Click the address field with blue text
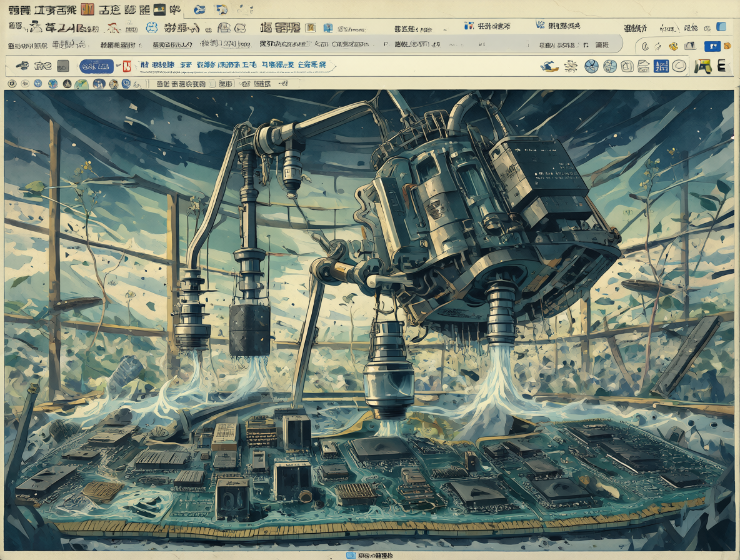 point(236,65)
